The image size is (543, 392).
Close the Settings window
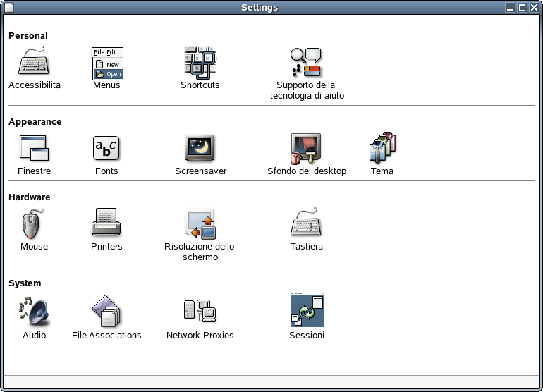pyautogui.click(x=534, y=7)
